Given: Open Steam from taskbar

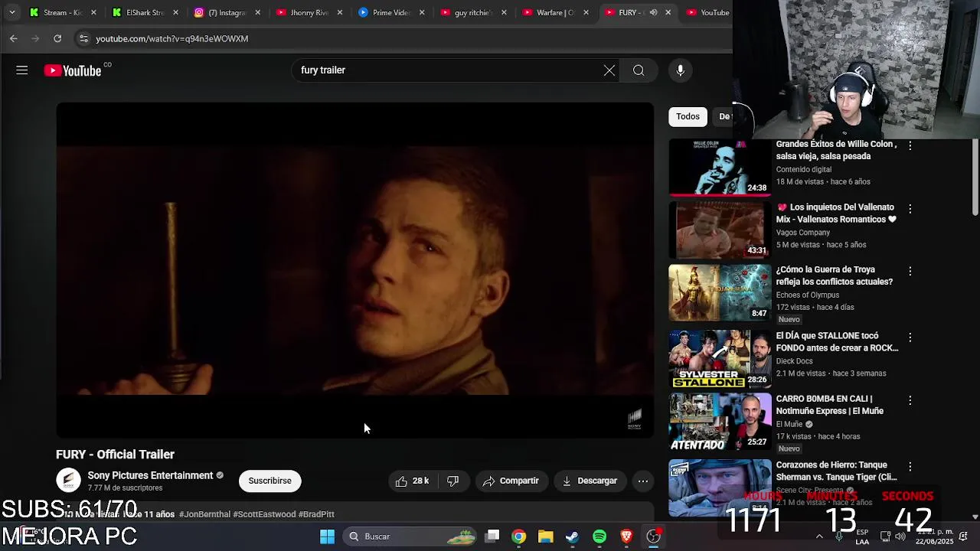Looking at the screenshot, I should (572, 536).
